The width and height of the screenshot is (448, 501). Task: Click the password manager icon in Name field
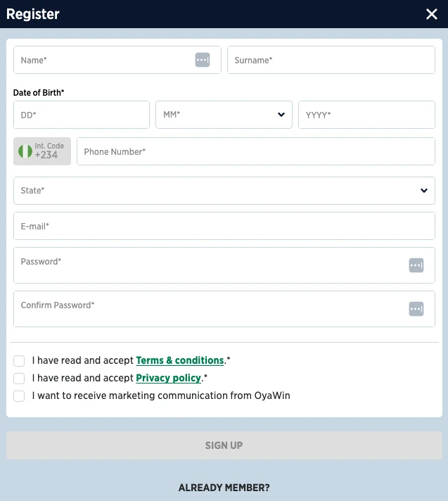click(203, 61)
